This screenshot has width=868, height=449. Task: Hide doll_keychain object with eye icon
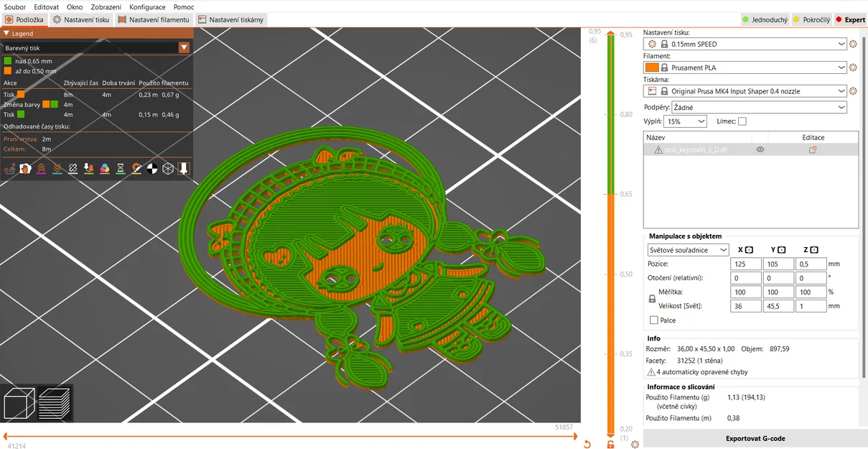[760, 149]
